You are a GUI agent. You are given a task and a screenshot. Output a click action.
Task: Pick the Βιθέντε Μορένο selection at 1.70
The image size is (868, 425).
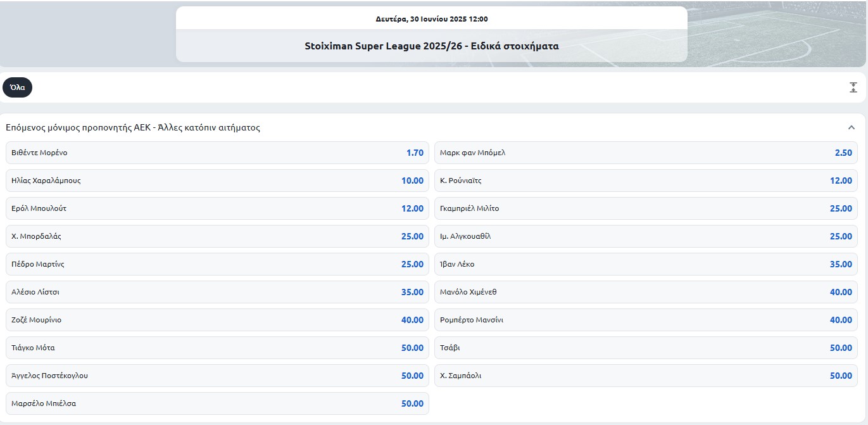[217, 153]
